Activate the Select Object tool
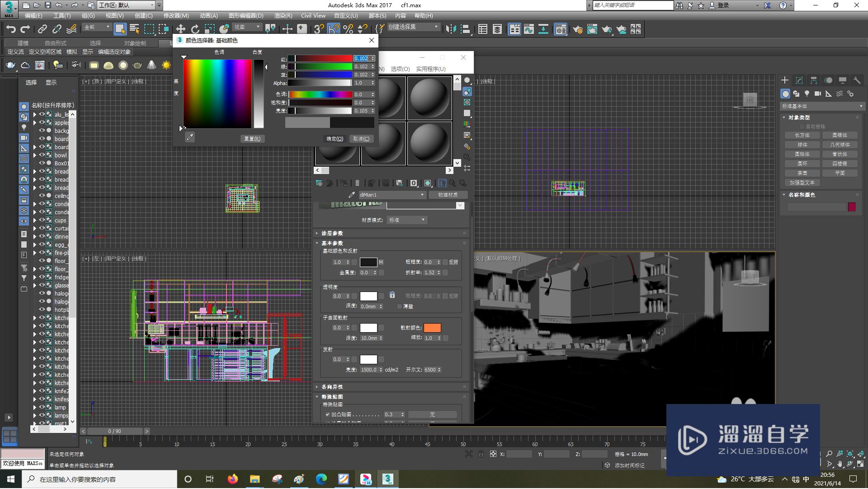868x489 pixels. 120,29
